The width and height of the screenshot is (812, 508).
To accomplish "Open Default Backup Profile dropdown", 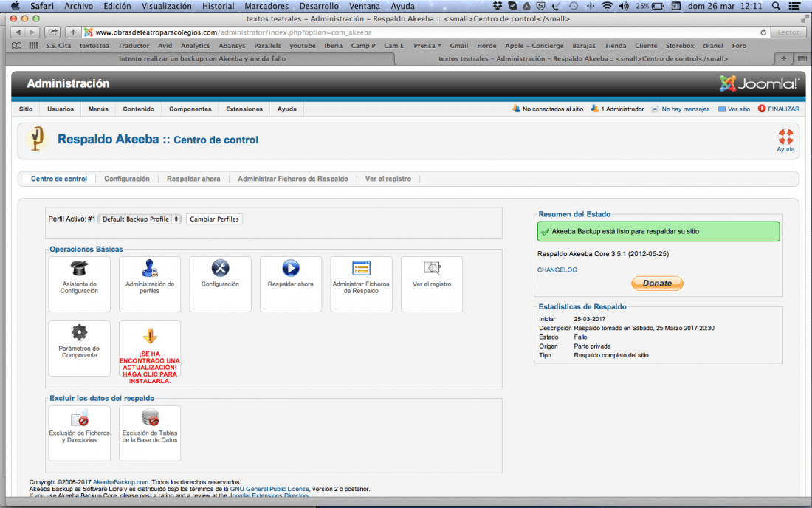I will click(140, 219).
